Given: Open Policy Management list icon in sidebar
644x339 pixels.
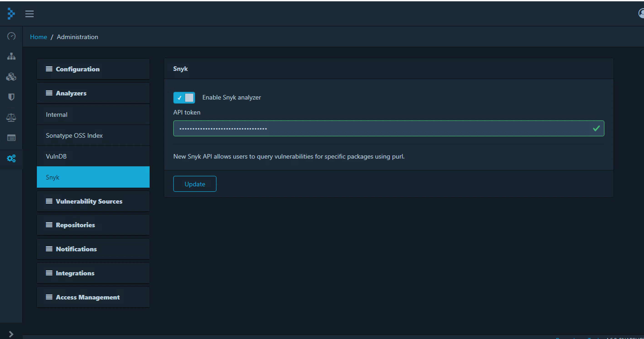Looking at the screenshot, I should [x=11, y=138].
